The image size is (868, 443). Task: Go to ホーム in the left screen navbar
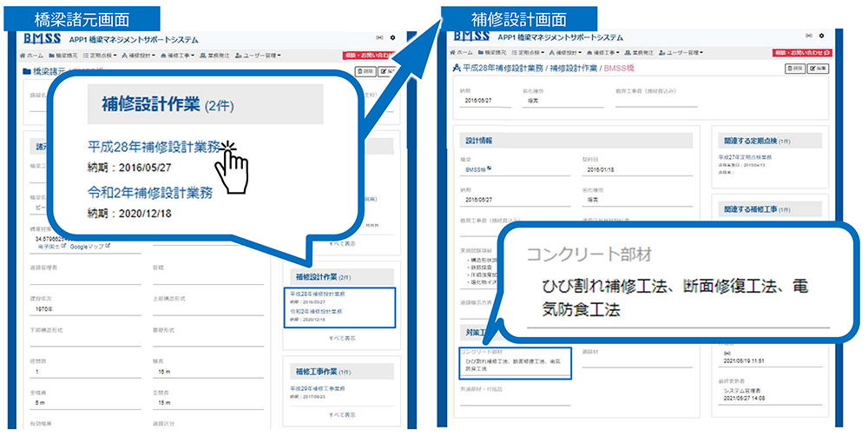click(x=32, y=55)
